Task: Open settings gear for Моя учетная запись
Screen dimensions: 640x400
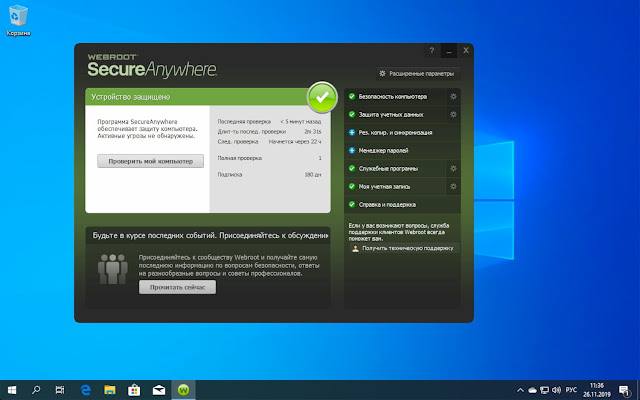Action: point(453,187)
